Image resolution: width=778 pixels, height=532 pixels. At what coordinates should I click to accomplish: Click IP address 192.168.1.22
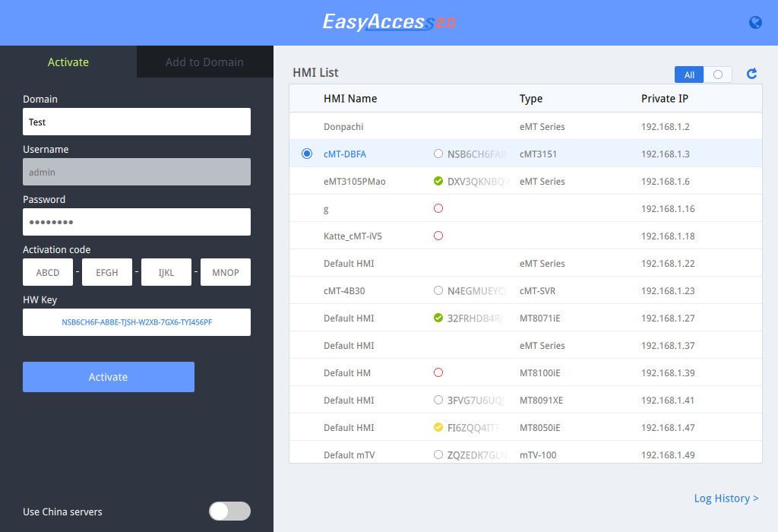(x=668, y=264)
